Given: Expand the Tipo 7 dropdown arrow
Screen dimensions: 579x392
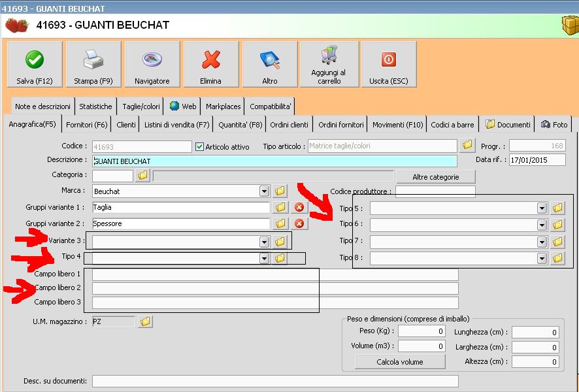Looking at the screenshot, I should tap(542, 242).
